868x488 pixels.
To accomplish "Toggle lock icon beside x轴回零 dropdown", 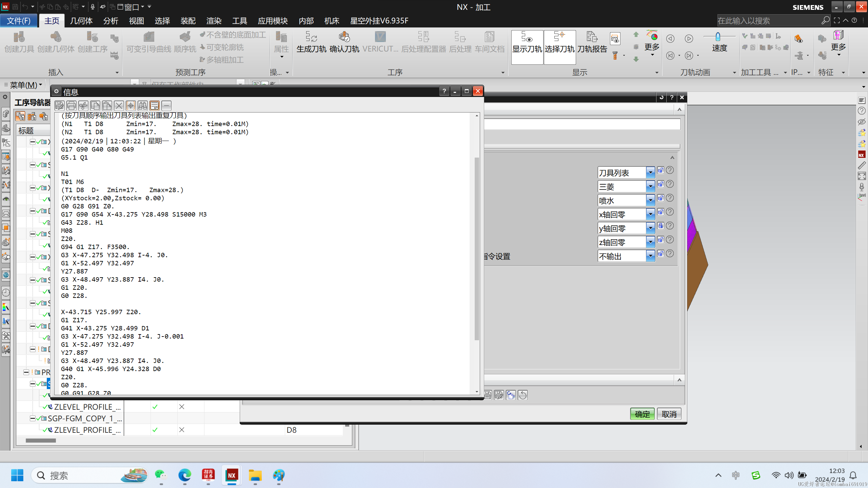I will [x=660, y=212].
